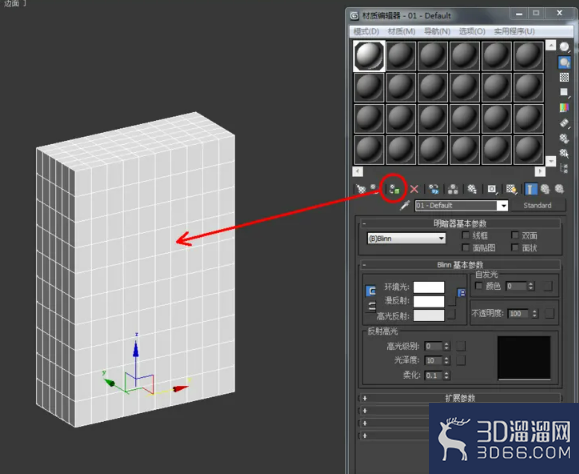This screenshot has width=579, height=474.
Task: Adjust the 自发光 value spinner arrows
Action: pos(531,286)
